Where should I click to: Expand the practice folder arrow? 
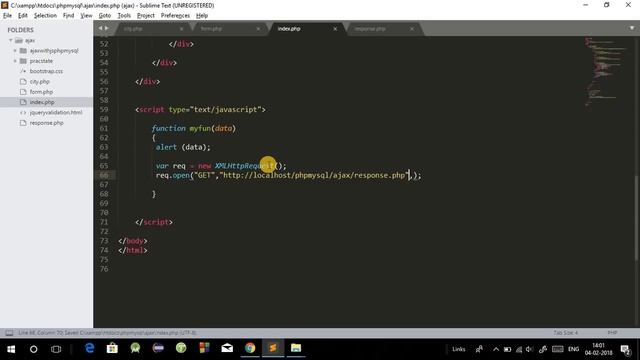(15, 61)
